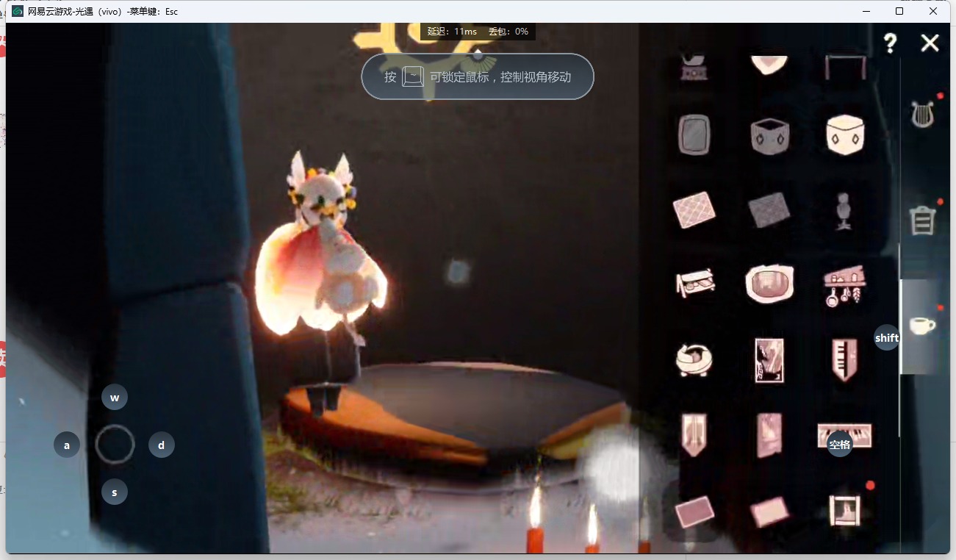
Task: Select the gray rounded mirror item
Action: 694,134
